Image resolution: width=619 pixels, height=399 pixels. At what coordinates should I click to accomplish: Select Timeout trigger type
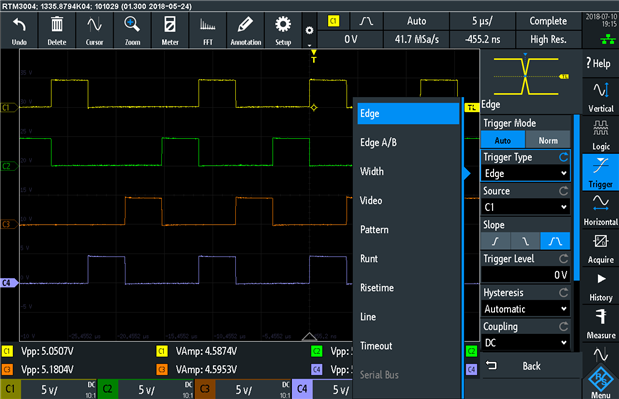[408, 346]
